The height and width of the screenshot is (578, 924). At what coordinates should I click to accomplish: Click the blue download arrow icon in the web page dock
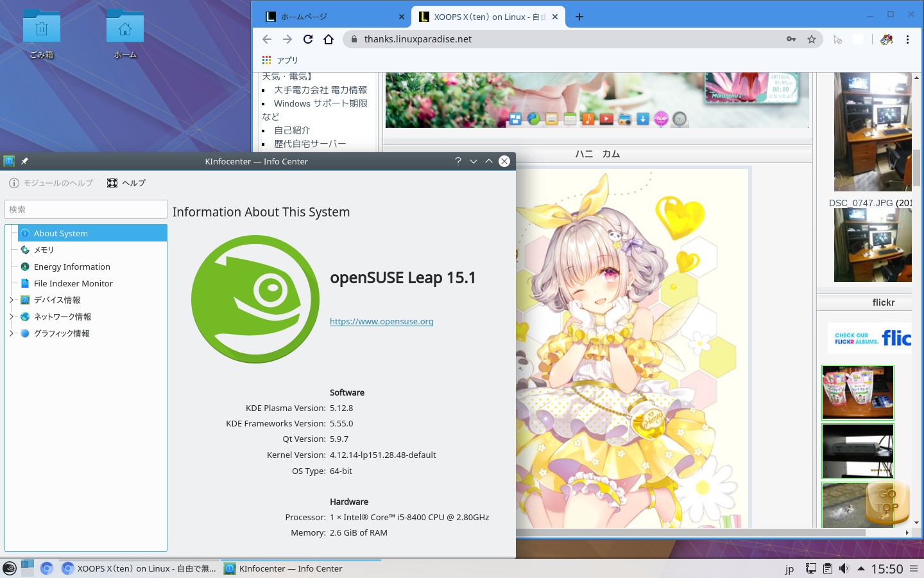pyautogui.click(x=642, y=119)
